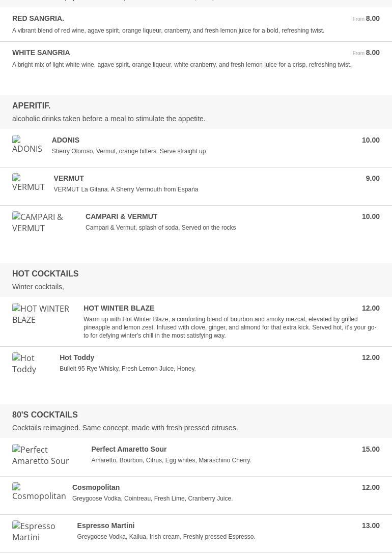392x554 pixels.
Task: Click the Hot Toddy item title
Action: (77, 357)
